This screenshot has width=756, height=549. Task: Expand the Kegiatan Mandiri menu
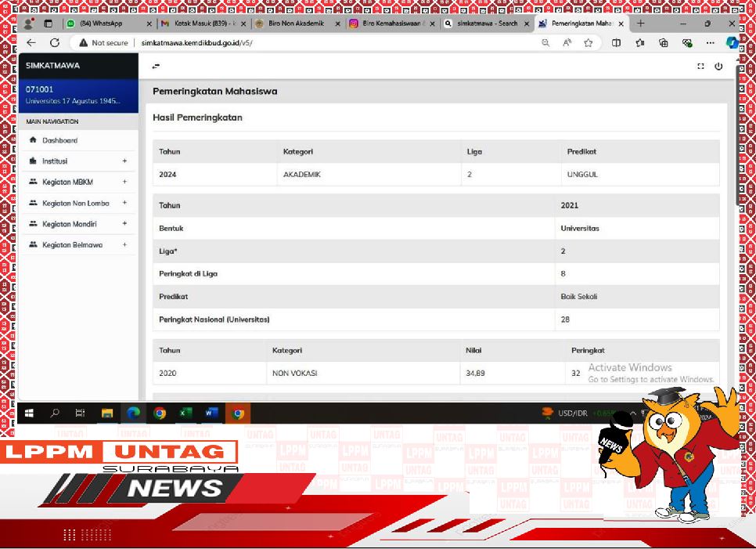pyautogui.click(x=78, y=224)
